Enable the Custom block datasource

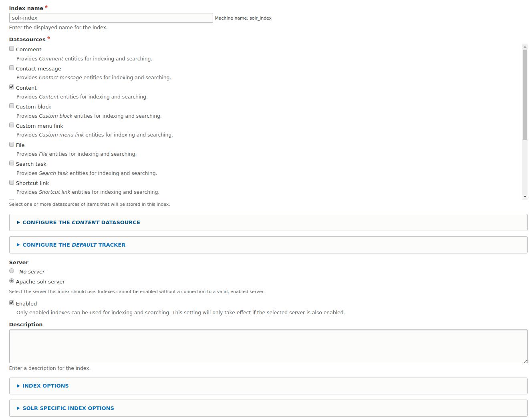(x=12, y=105)
